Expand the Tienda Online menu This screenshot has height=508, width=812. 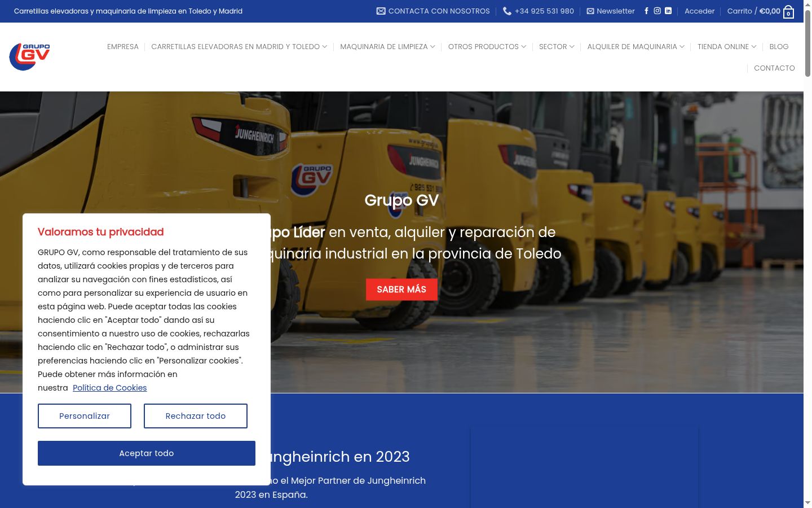tap(727, 46)
